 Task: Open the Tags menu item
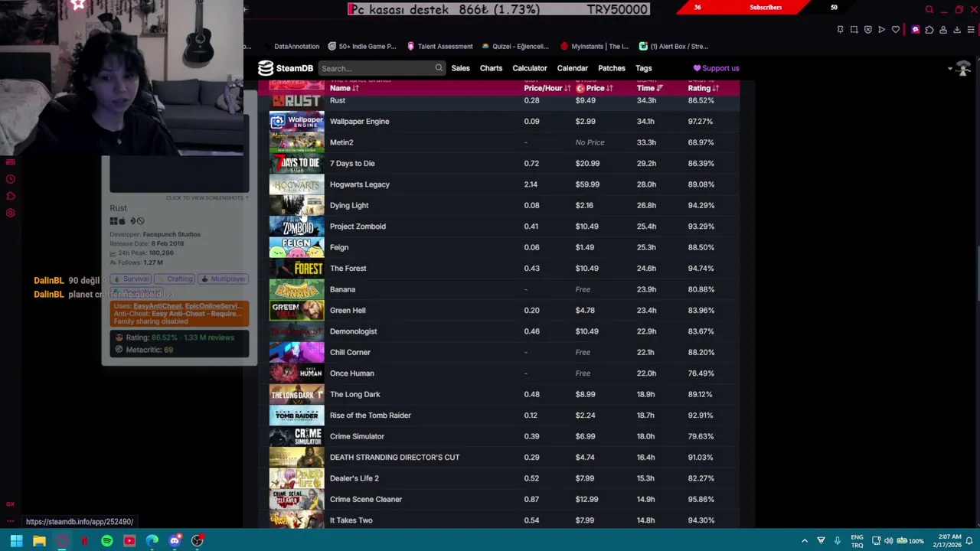(x=643, y=68)
